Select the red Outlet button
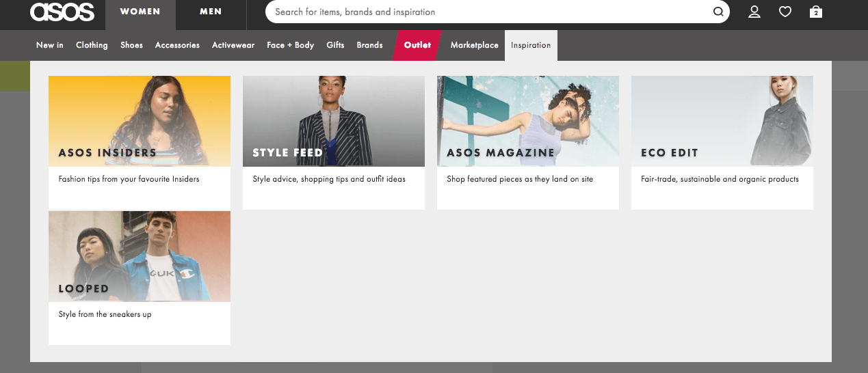Screen dimensions: 868x373 click(417, 45)
